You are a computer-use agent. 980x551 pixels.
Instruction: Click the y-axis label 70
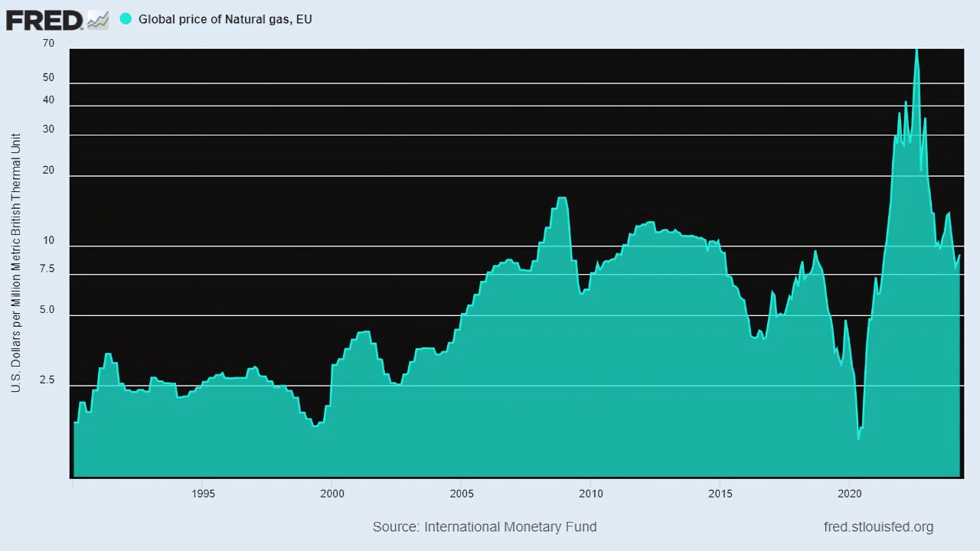[x=48, y=43]
